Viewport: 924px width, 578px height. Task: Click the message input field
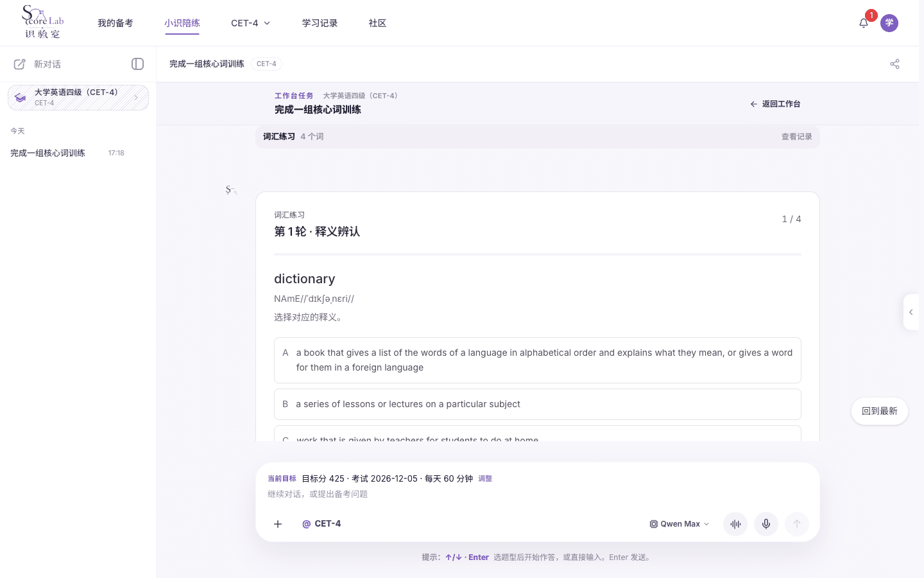click(x=538, y=494)
